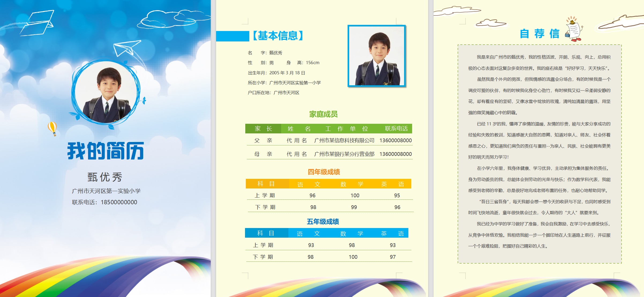The width and height of the screenshot is (644, 297).
Task: Click the blue bar beside 基本信息
Action: [232, 36]
